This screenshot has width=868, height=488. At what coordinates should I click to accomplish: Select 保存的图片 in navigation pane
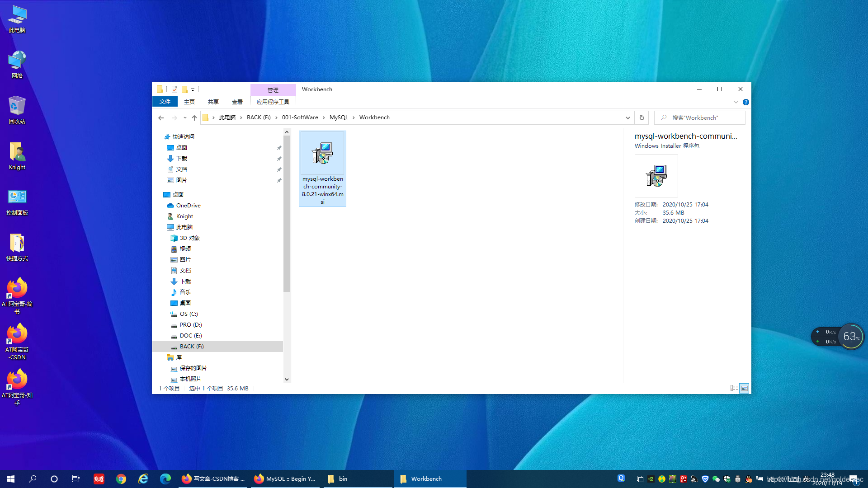click(x=193, y=368)
